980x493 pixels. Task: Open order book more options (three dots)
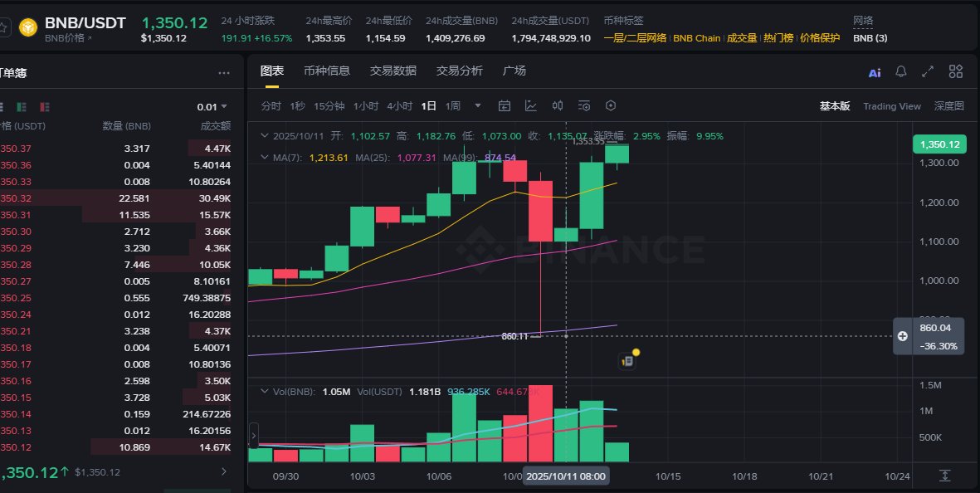(x=224, y=73)
